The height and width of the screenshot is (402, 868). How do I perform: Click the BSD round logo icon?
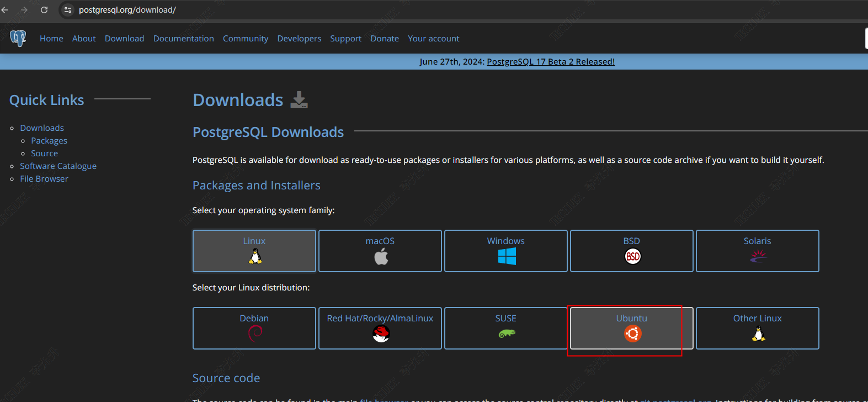tap(632, 256)
